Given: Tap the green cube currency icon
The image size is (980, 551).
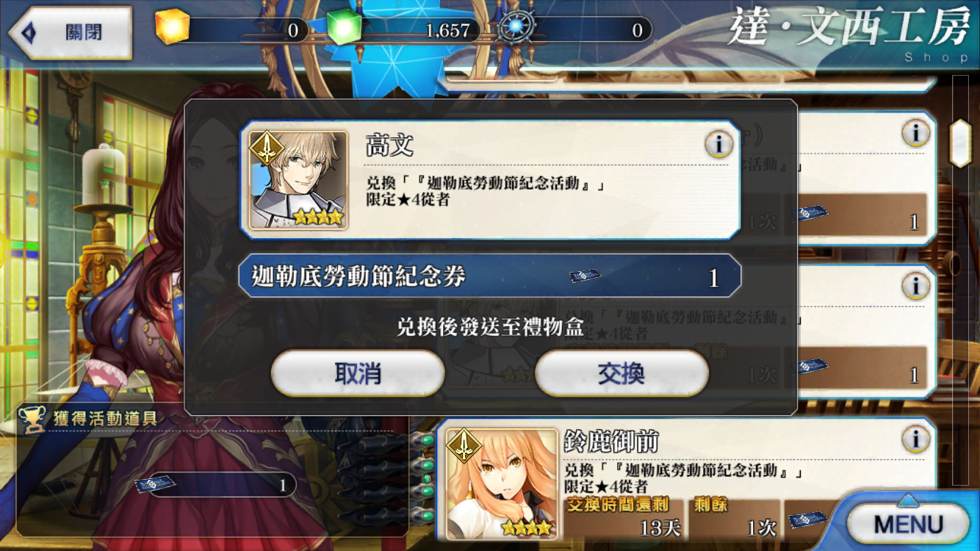Looking at the screenshot, I should 343,28.
